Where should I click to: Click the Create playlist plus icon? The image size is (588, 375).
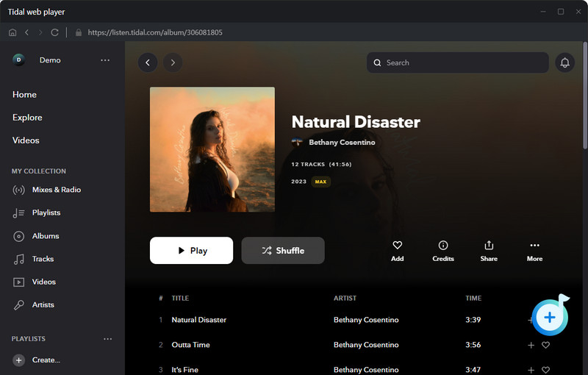point(19,360)
